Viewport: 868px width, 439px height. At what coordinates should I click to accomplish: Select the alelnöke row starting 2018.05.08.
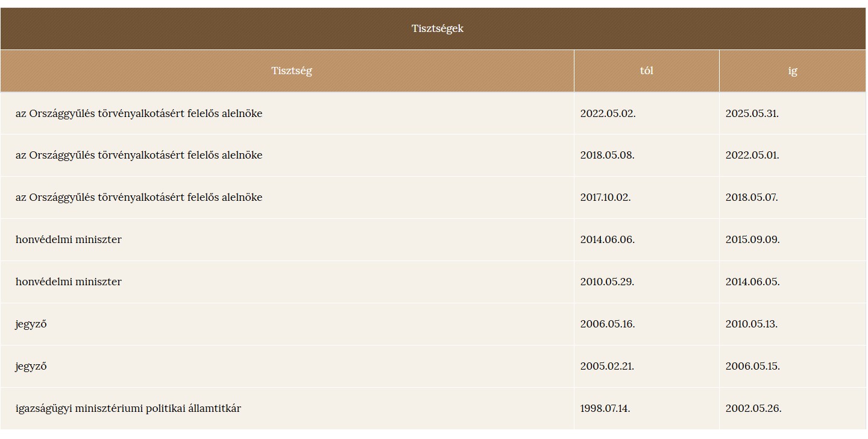[x=433, y=155]
